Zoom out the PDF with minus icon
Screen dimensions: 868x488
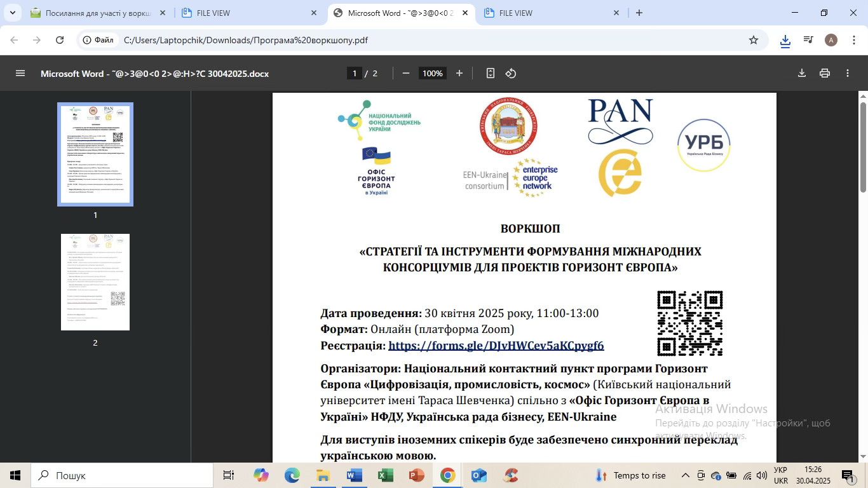tap(406, 73)
